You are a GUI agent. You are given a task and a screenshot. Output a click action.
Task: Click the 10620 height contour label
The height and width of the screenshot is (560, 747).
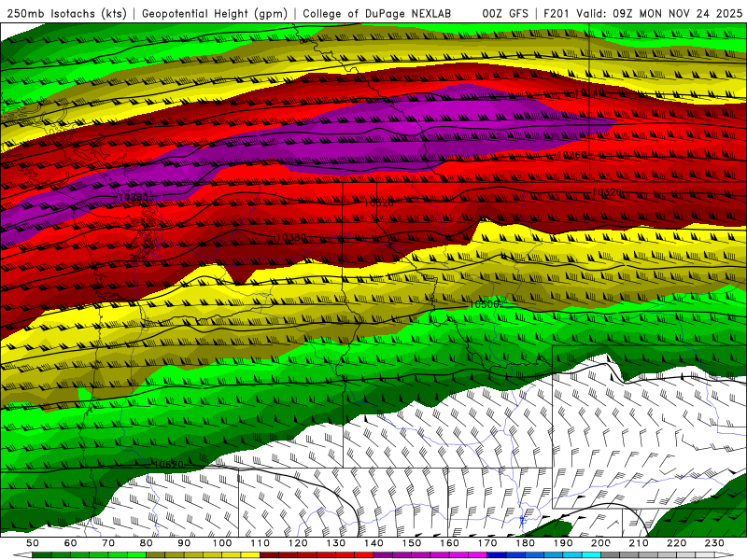point(169,464)
